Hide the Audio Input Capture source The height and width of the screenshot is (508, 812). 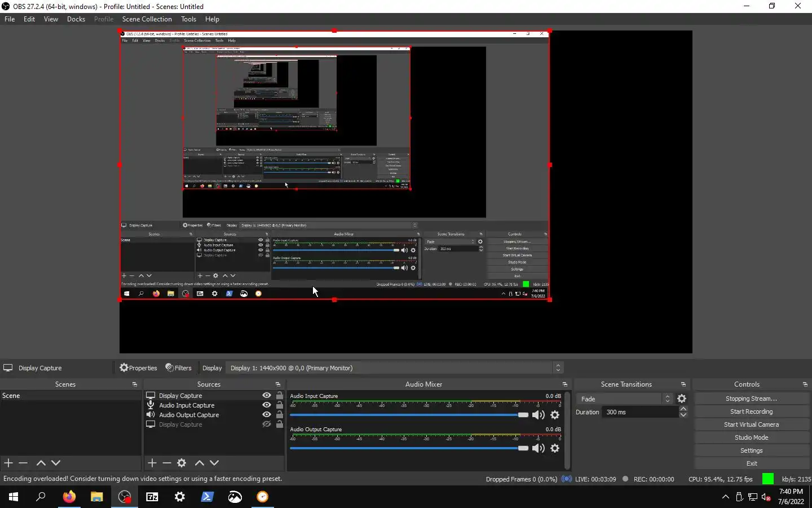267,405
